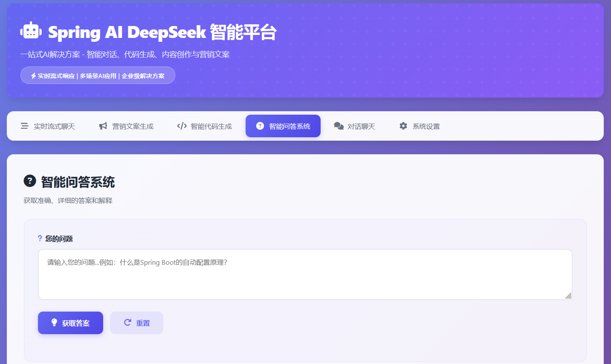Click the refresh arrow icon on 重置 button

[127, 323]
